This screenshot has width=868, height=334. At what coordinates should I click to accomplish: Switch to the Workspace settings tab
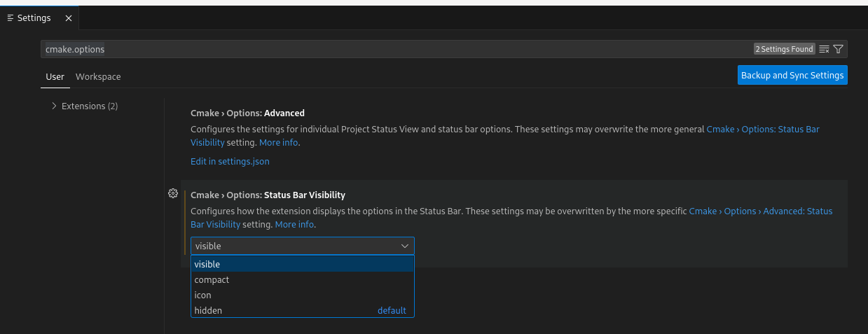click(x=98, y=77)
